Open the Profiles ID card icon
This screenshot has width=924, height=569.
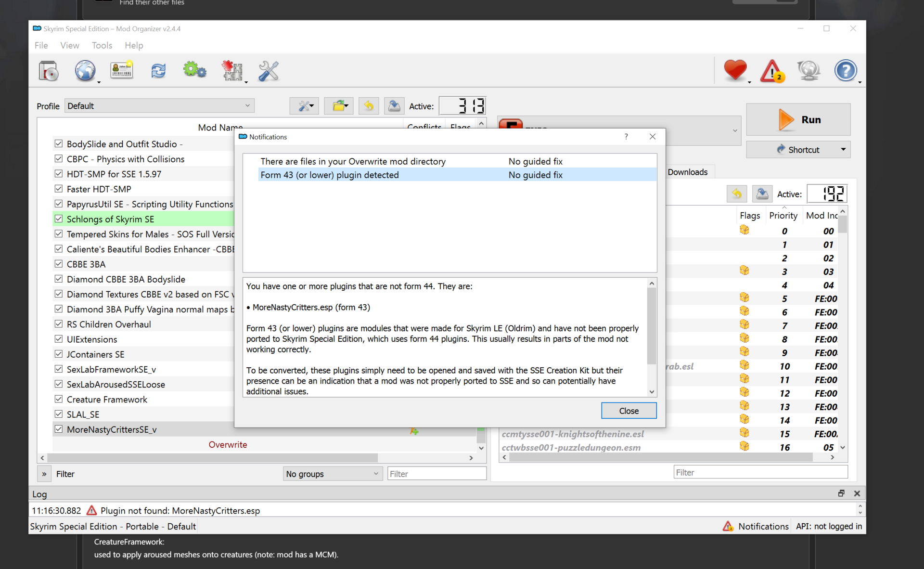(x=121, y=71)
